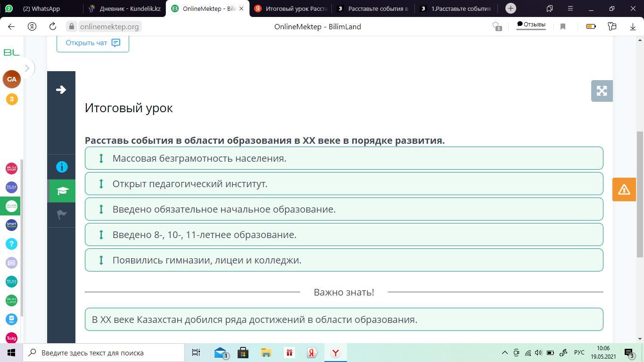Click the flag icon in lesson sidebar
Viewport: 644px width, 362px height.
62,215
